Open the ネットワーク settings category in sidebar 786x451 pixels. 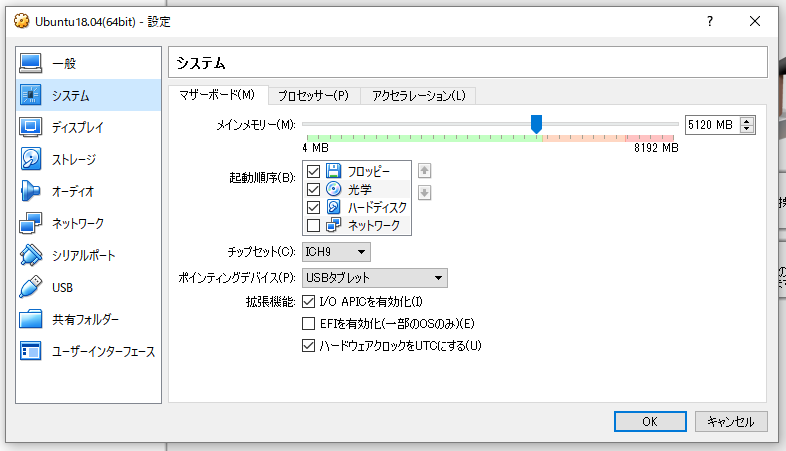(x=88, y=223)
